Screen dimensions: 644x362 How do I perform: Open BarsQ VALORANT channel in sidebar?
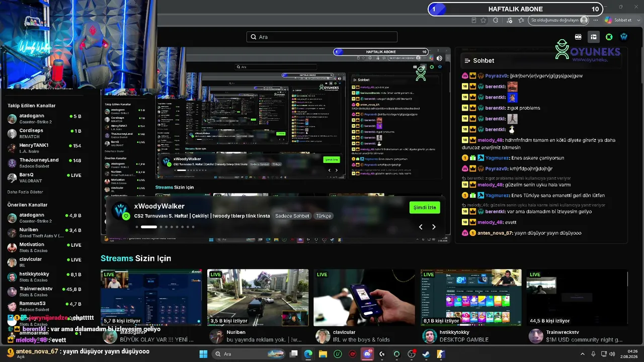(x=44, y=177)
